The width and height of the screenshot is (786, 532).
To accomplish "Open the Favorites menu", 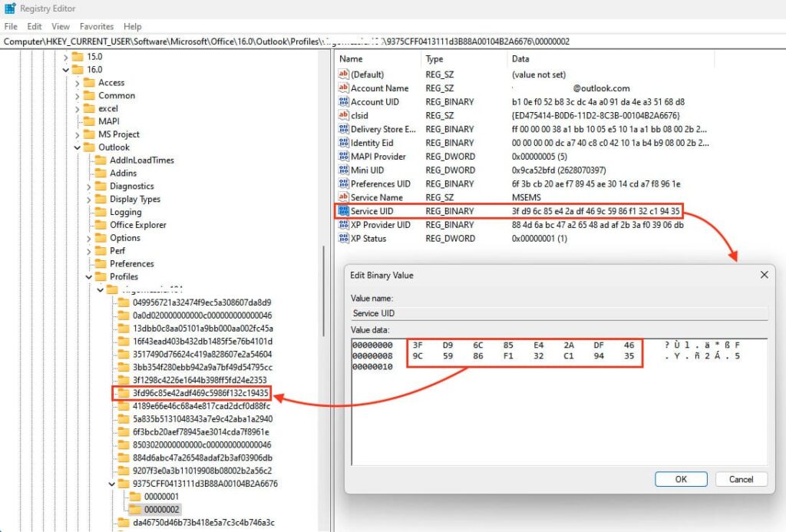I will [97, 26].
